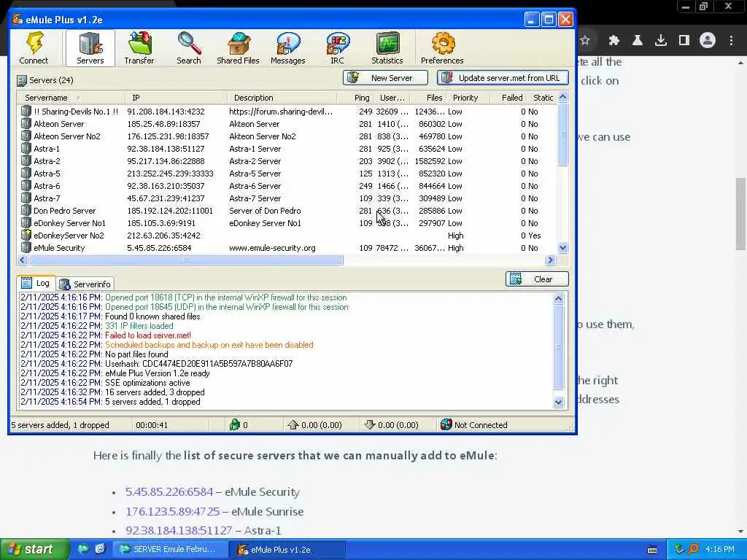Select the Astra-6 server row
The image size is (747, 560).
tap(287, 186)
